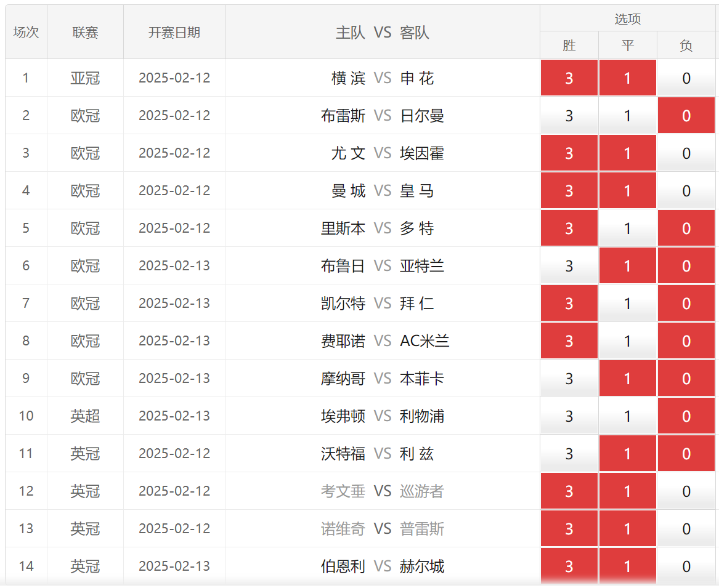This screenshot has width=719, height=588.
Task: Select loss (0) for 曼城 vs 皇马
Action: click(686, 191)
